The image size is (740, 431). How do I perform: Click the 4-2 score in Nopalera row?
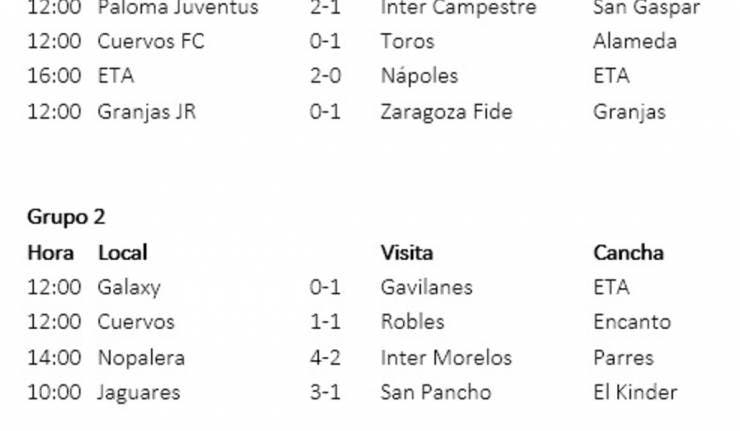coord(325,358)
